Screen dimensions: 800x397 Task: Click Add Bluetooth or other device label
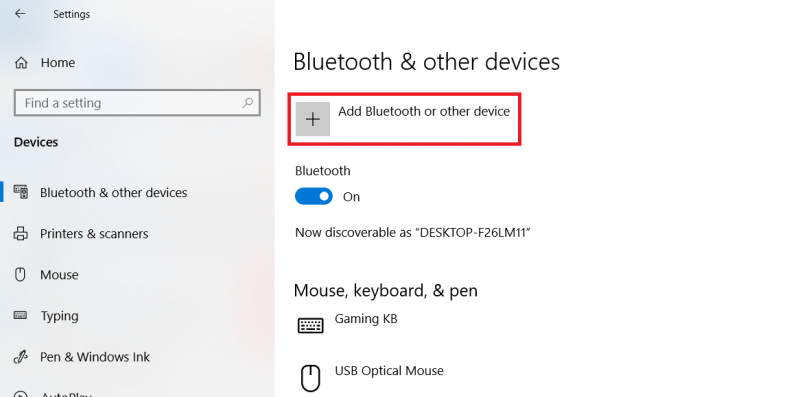424,111
